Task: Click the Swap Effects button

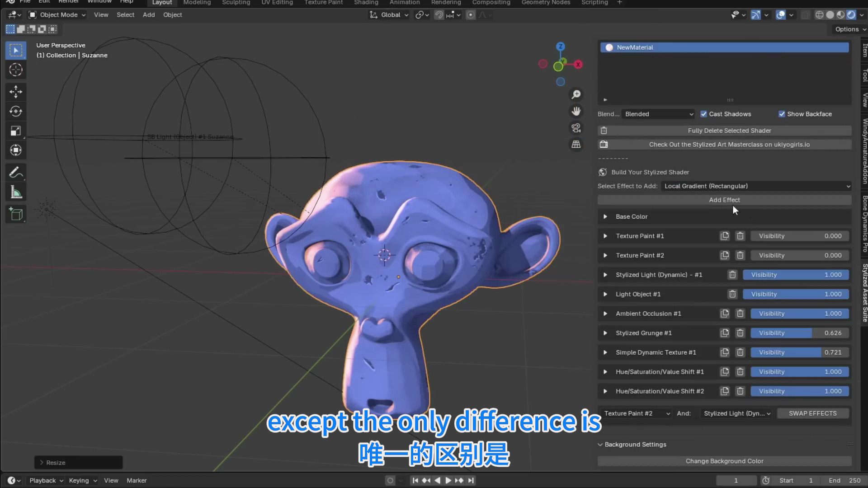Action: pyautogui.click(x=813, y=413)
